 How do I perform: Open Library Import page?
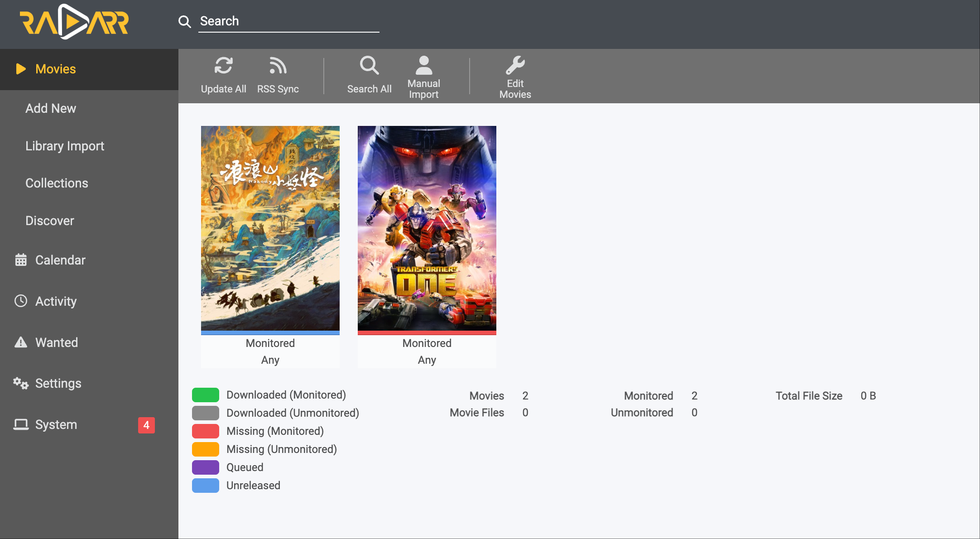click(65, 146)
